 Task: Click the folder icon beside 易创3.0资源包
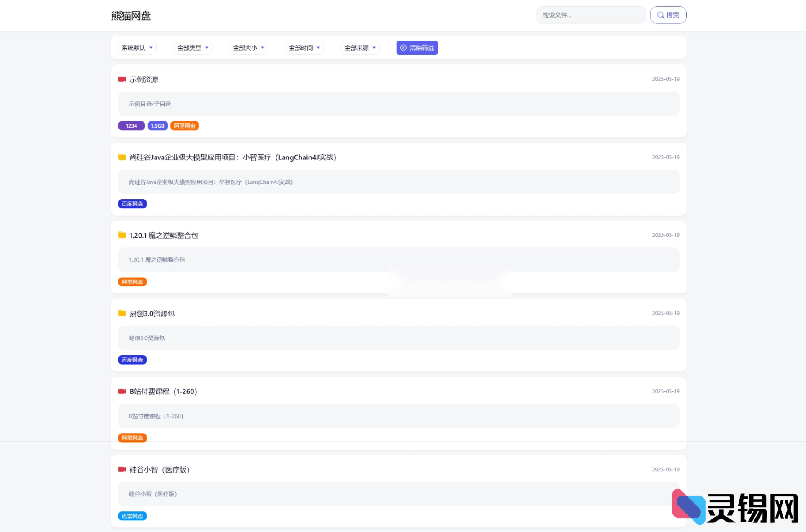click(x=122, y=313)
